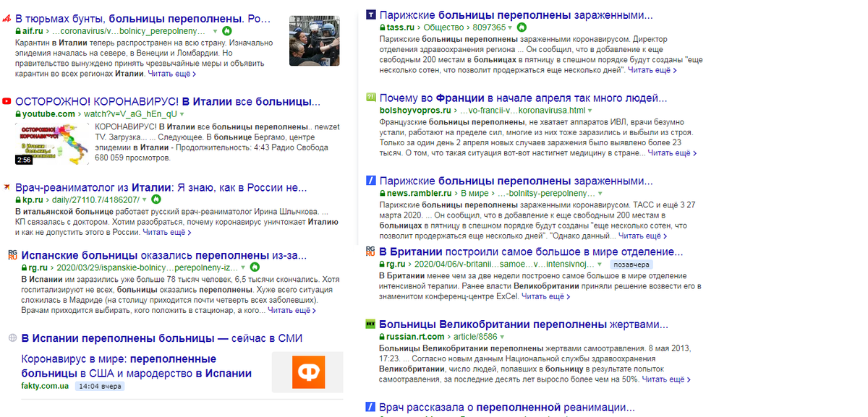Image resolution: width=868 pixels, height=417 pixels.
Task: Open the heading В Испании переполнены больницы — сейчас в СМИ
Action: click(x=161, y=338)
